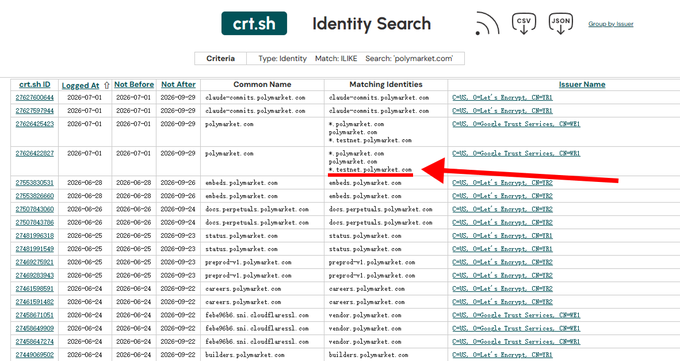Toggle the Logged At sort arrow
This screenshot has height=361, width=680.
[x=106, y=85]
